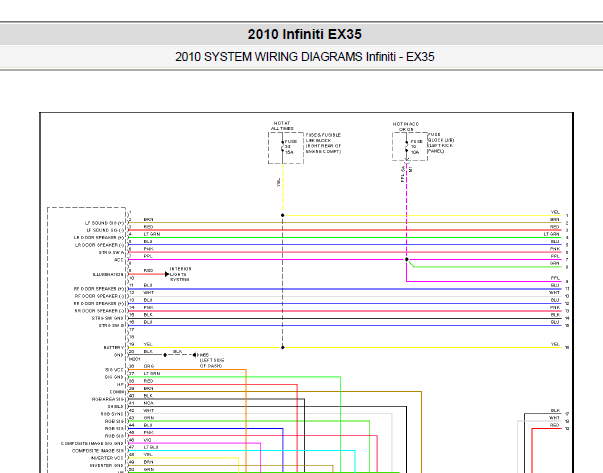Click the "LT GRN" label on the right edge
Screen dimensions: 603x473
tap(551, 234)
